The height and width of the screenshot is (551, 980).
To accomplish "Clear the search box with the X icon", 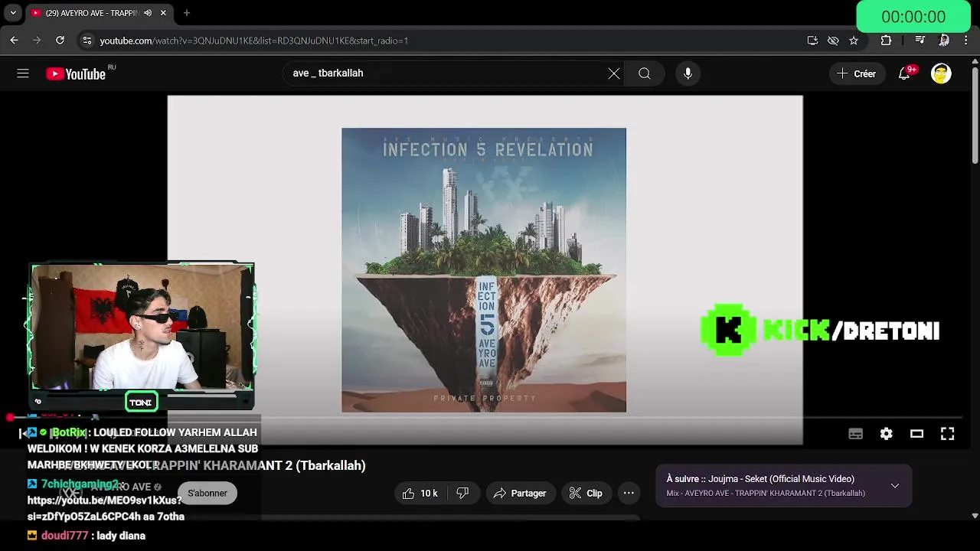I will tap(614, 73).
